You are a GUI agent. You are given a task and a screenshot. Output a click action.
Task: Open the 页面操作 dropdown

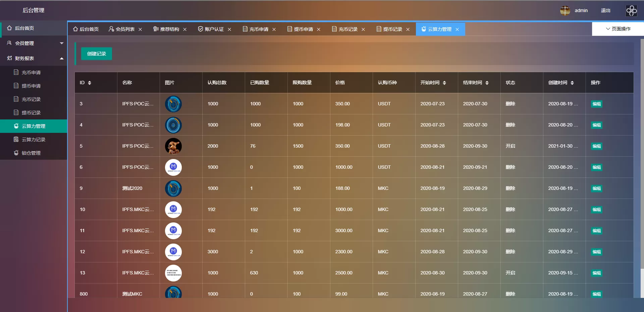[x=618, y=29]
